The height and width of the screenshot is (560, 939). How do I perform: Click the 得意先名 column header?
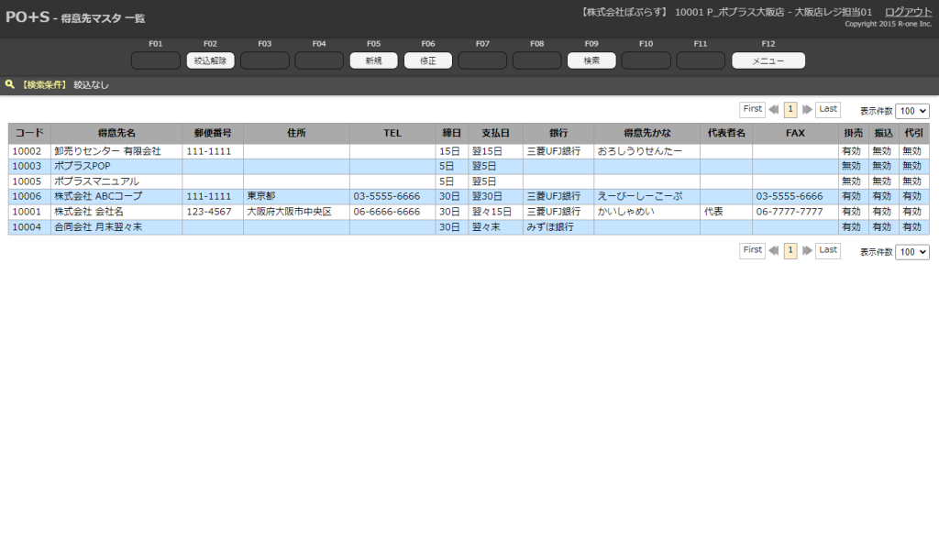click(x=116, y=134)
